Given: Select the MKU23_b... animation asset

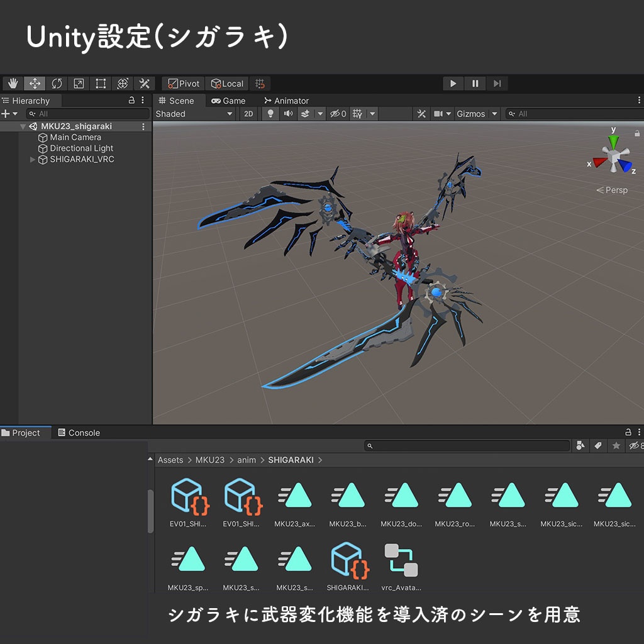Looking at the screenshot, I should point(348,502).
